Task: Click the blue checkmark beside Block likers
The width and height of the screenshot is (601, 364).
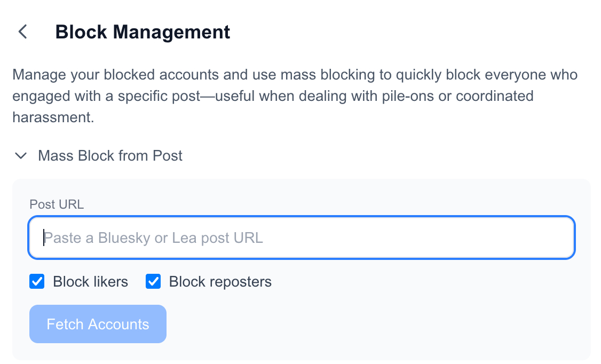Action: point(37,282)
